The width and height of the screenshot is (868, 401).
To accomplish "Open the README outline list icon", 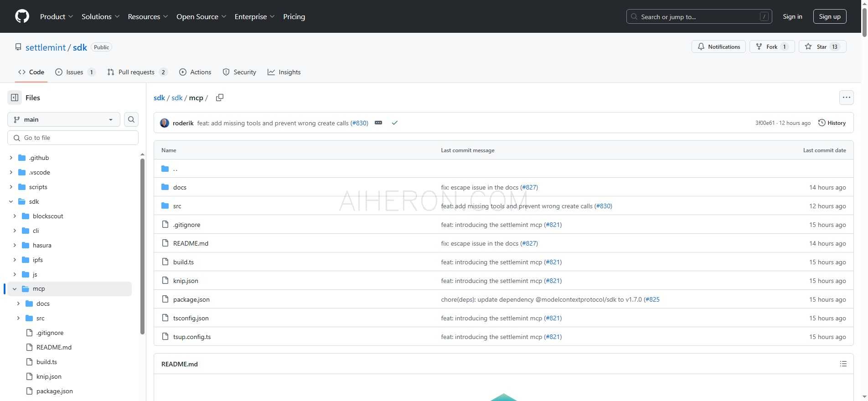I will click(843, 364).
